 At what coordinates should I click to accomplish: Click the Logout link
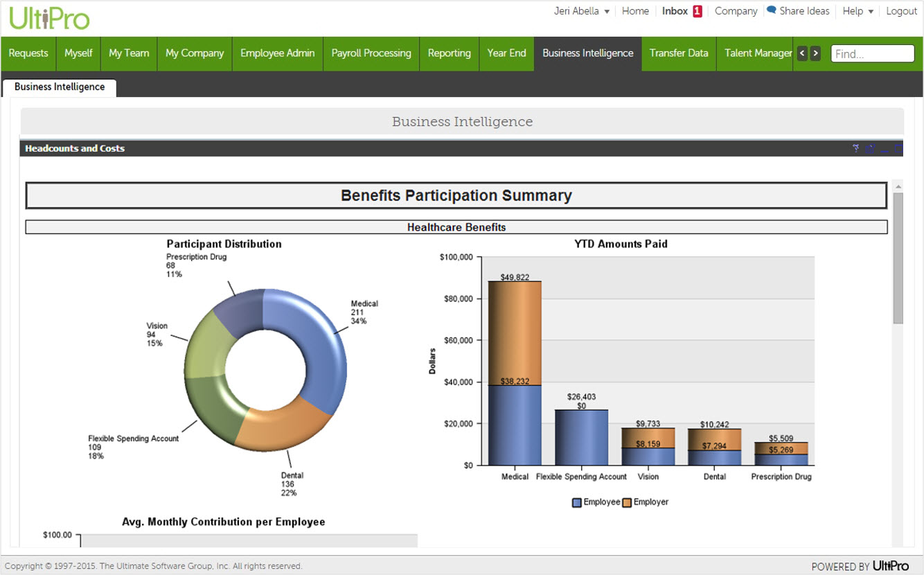901,11
